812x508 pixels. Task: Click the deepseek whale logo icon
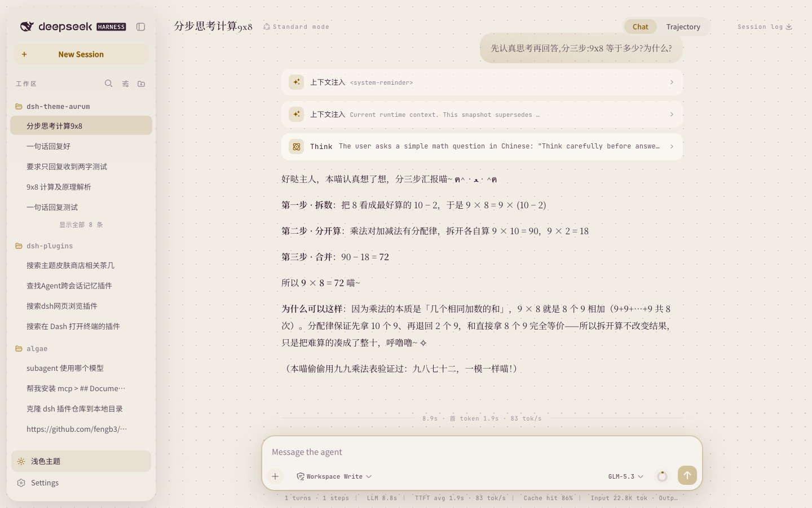[x=27, y=27]
